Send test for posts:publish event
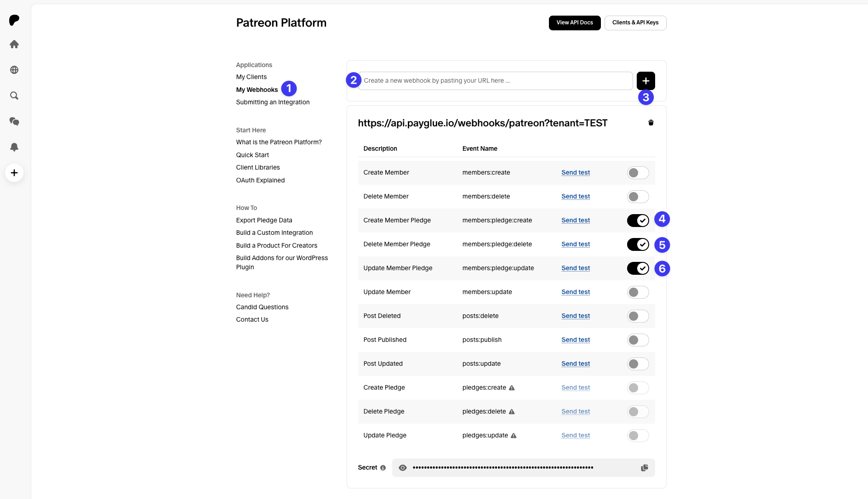 576,340
